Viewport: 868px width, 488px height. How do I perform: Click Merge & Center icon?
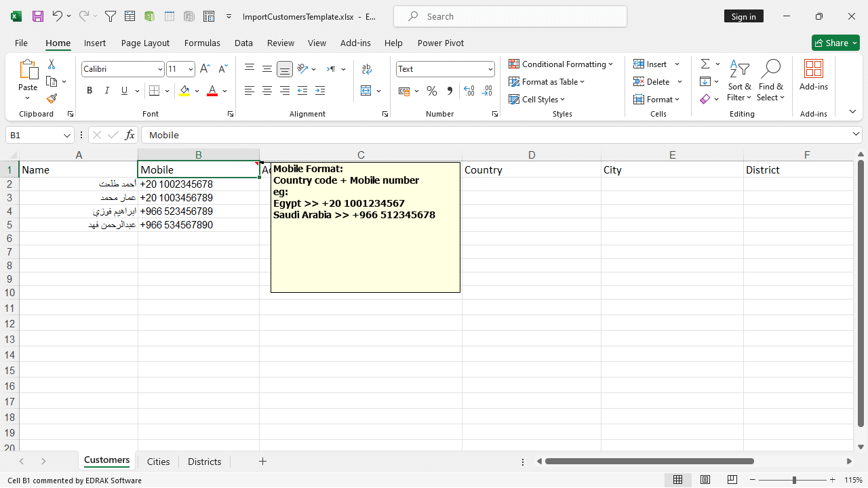366,91
